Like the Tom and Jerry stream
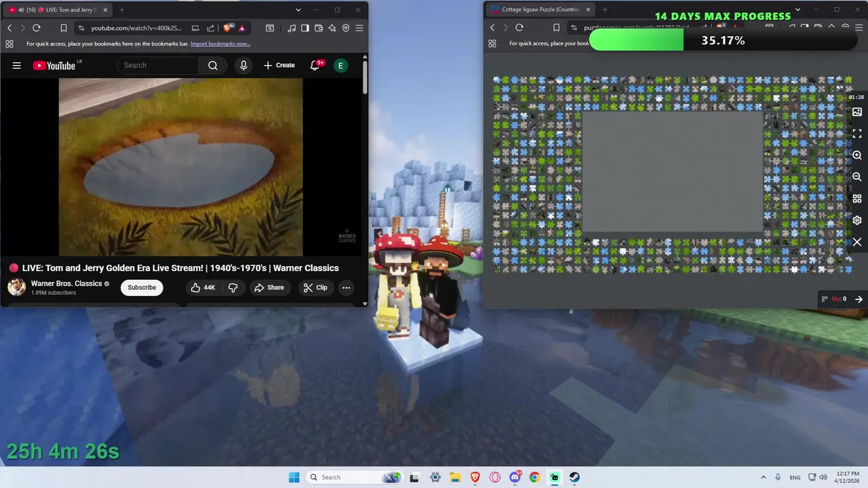The width and height of the screenshot is (868, 488). pyautogui.click(x=203, y=287)
